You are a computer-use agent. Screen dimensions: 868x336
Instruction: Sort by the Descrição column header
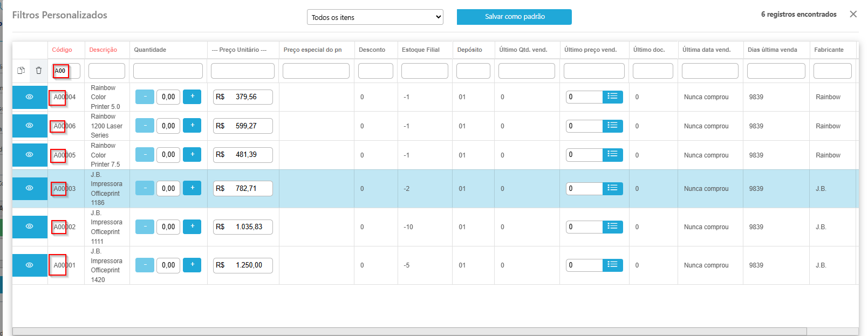(103, 50)
